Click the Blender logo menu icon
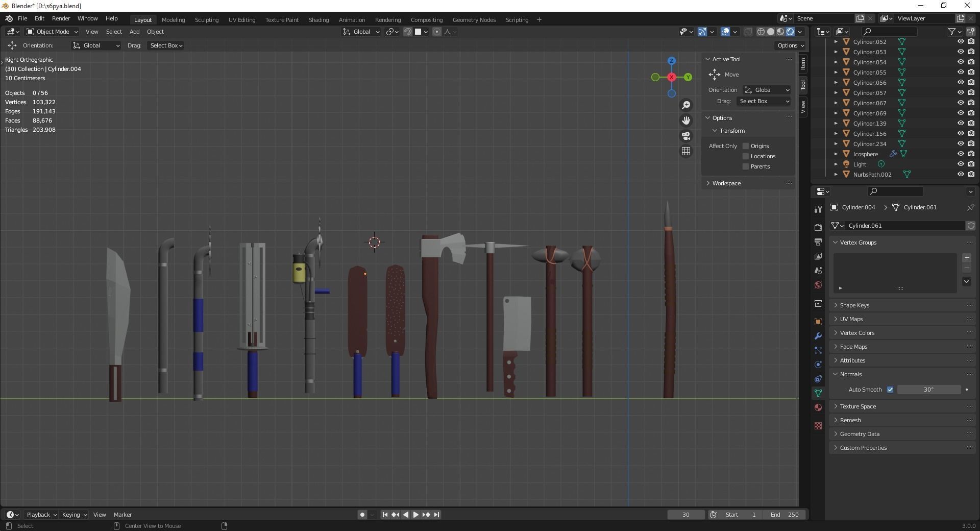The height and width of the screenshot is (531, 980). point(9,18)
